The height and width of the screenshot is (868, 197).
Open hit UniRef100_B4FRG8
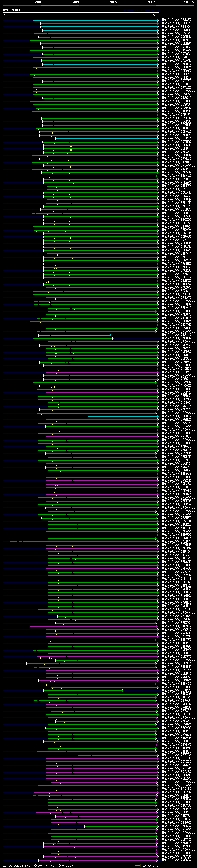point(177,111)
